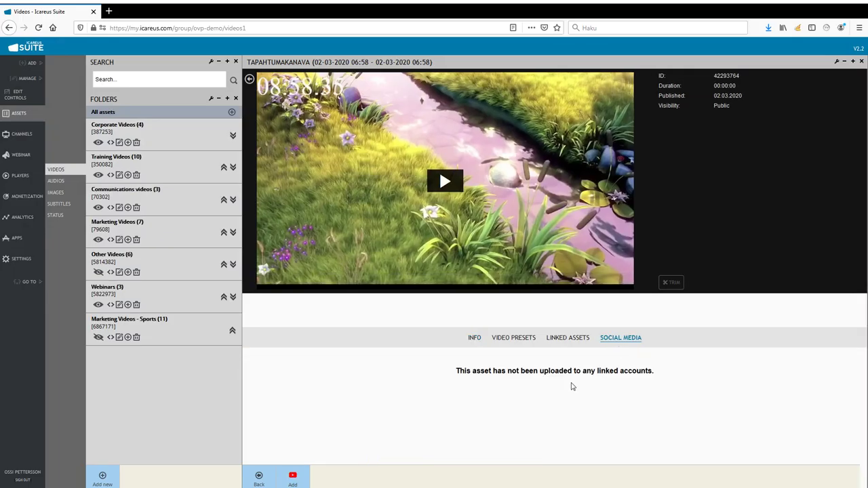Viewport: 868px width, 488px height.
Task: Show the hidden Marketing Videos - Sports folder
Action: click(98, 337)
